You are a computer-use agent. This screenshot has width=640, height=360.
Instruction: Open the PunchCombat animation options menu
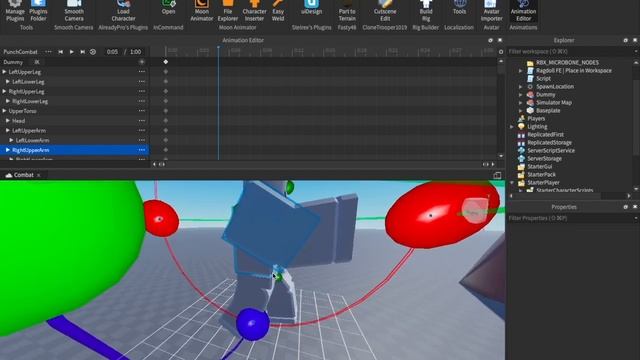coord(49,52)
